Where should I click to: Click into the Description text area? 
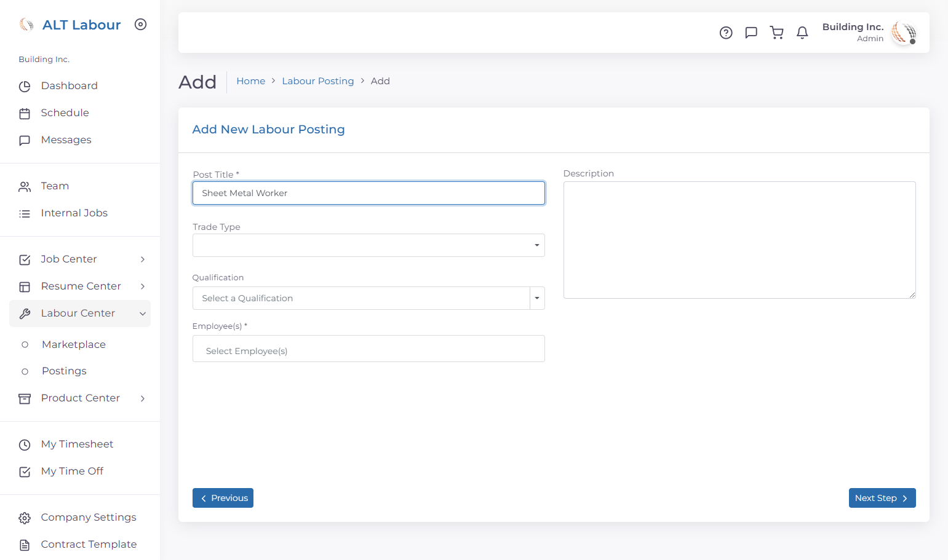pos(739,240)
